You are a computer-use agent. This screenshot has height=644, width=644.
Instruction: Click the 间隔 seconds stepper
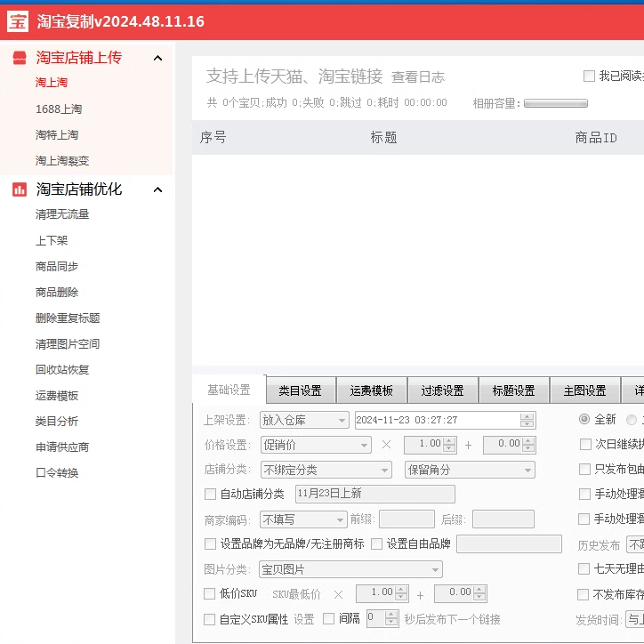(382, 618)
